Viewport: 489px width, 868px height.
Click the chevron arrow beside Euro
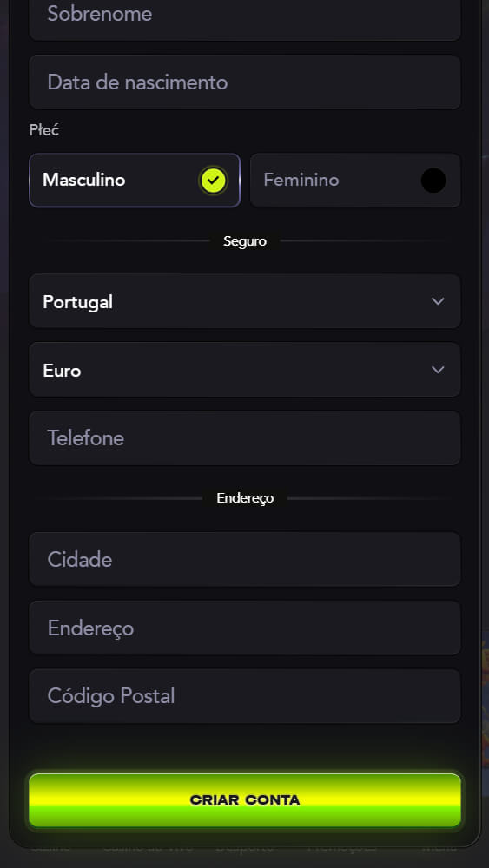click(x=438, y=369)
